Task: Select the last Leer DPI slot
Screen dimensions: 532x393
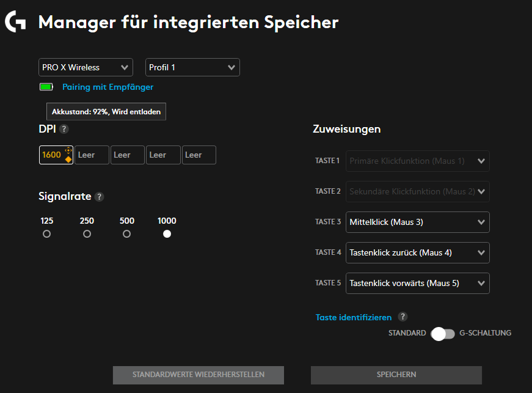Action: (199, 155)
